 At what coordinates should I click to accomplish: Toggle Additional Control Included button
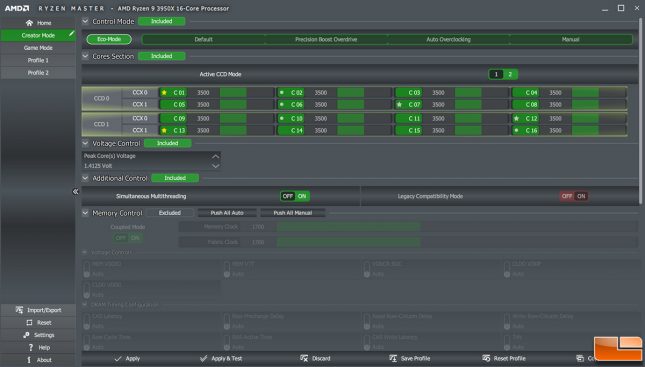[175, 178]
